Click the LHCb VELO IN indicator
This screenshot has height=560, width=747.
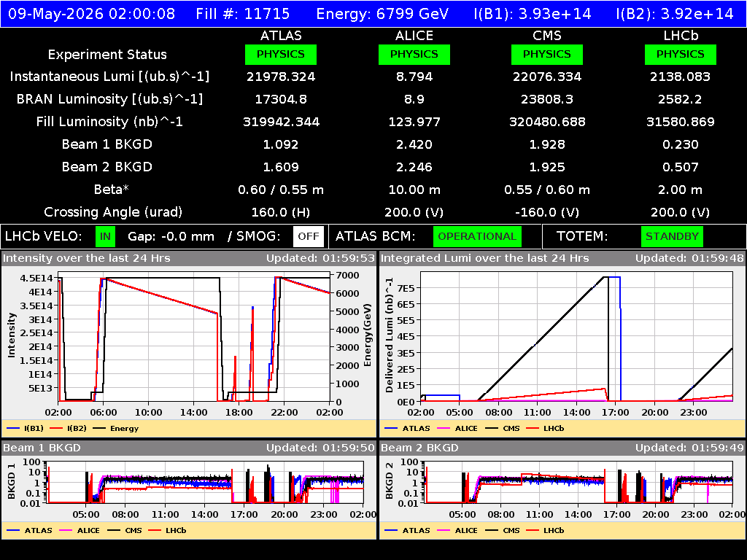[x=105, y=237]
